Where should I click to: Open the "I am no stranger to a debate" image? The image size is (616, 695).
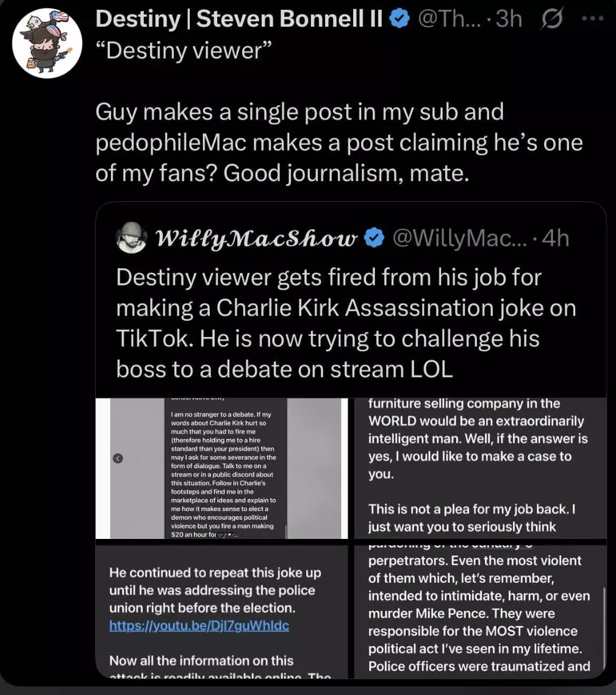point(221,468)
